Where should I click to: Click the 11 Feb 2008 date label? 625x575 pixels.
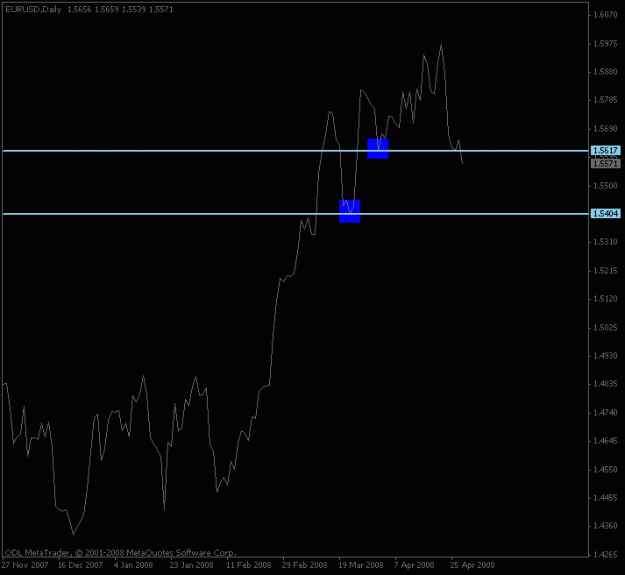[249, 565]
